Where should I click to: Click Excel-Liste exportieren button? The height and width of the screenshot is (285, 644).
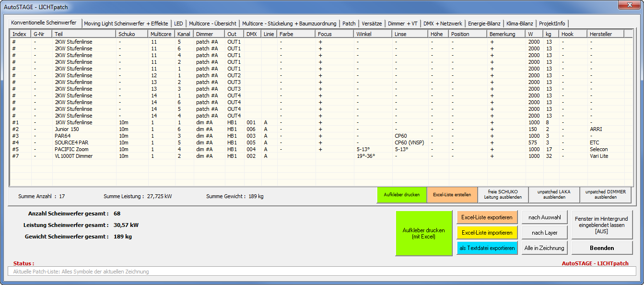(487, 217)
